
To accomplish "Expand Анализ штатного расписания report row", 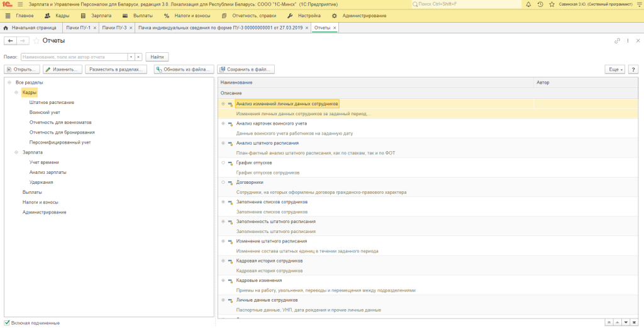I will click(223, 144).
